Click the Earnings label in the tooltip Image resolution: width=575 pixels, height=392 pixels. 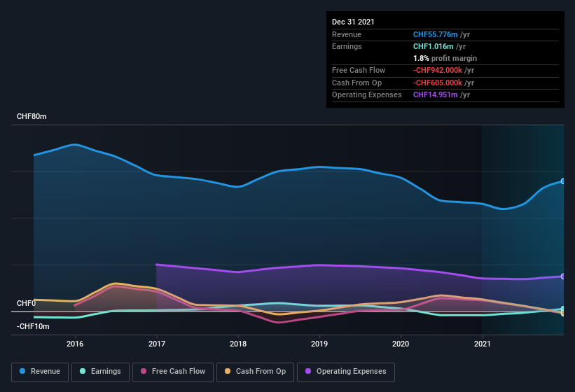pyautogui.click(x=347, y=46)
